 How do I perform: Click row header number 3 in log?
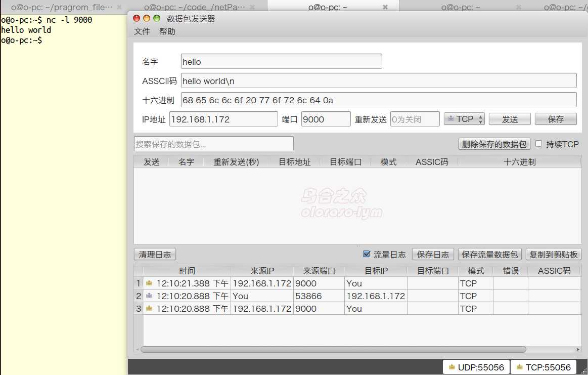click(x=139, y=309)
